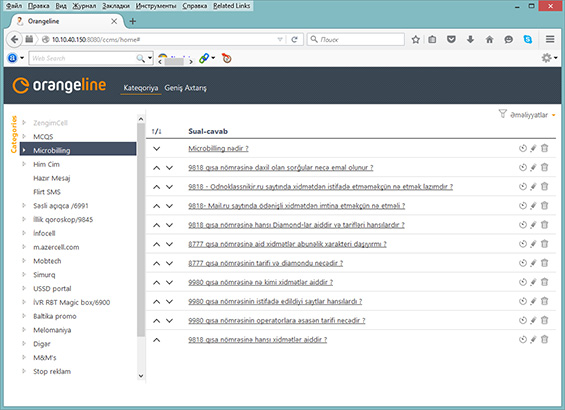
Task: Open the 8777 tarifi və diamondu link
Action: (x=266, y=263)
